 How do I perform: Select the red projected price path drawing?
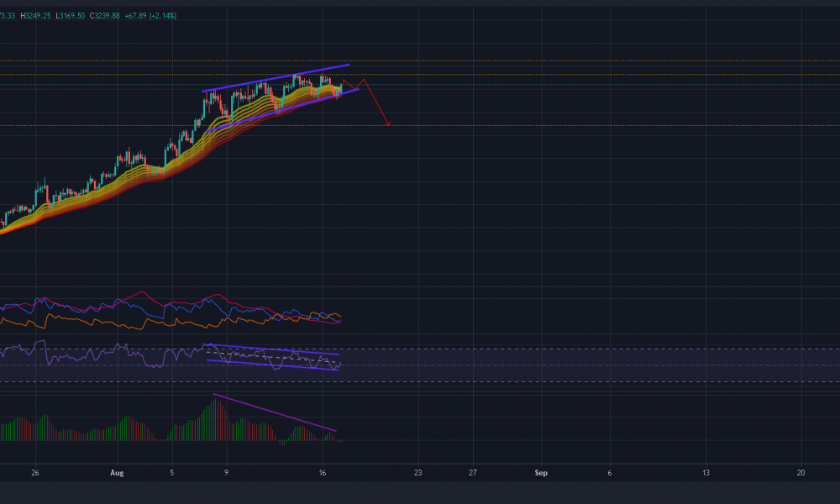point(375,102)
